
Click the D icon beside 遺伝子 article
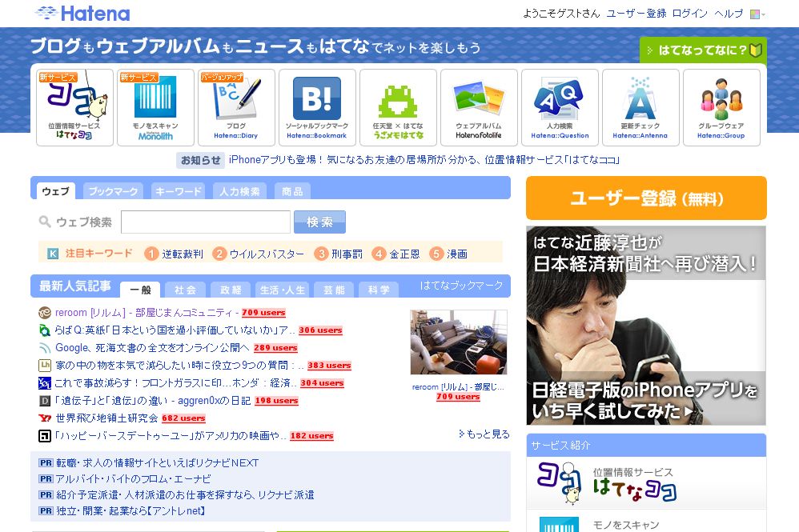click(45, 401)
